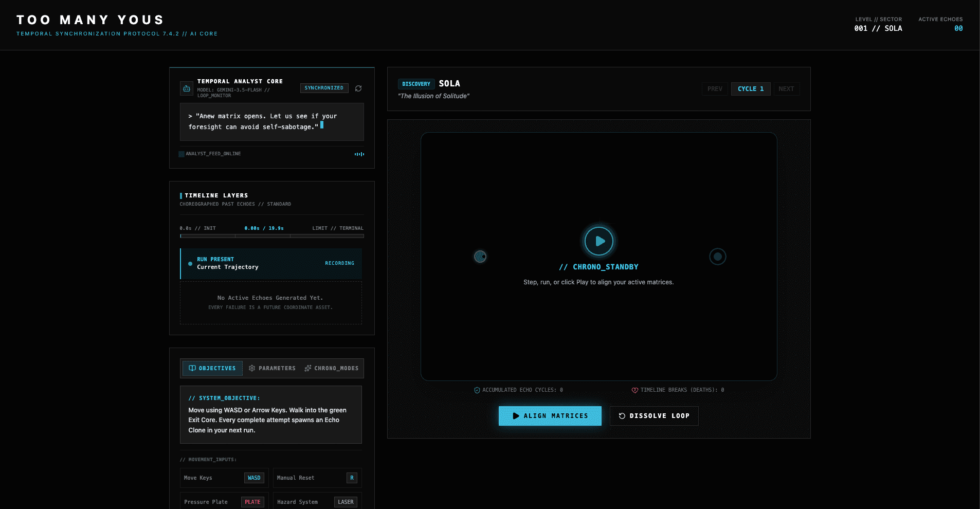Click the level readout 001 // SOLA
The height and width of the screenshot is (509, 980).
coord(878,29)
